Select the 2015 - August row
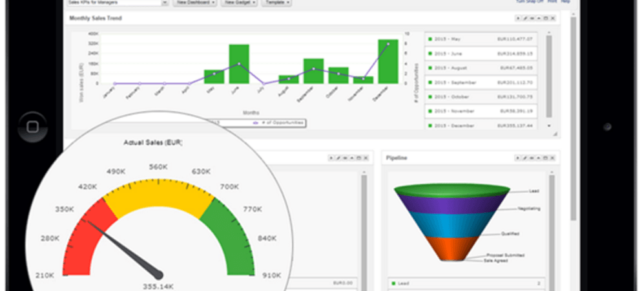Image resolution: width=644 pixels, height=291 pixels. (481, 68)
